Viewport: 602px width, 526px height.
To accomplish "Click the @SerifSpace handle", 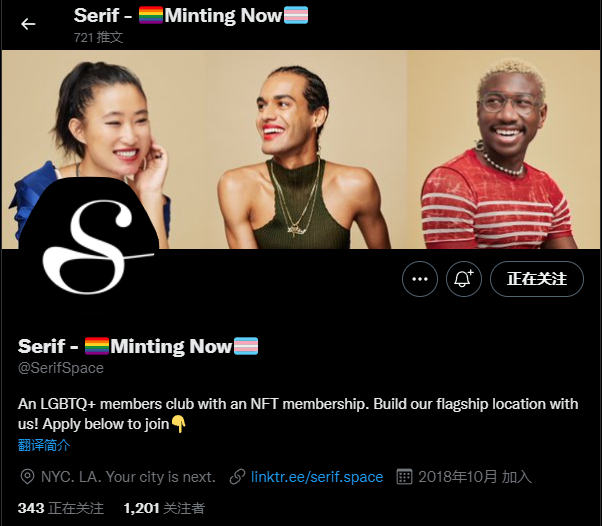I will (x=61, y=368).
